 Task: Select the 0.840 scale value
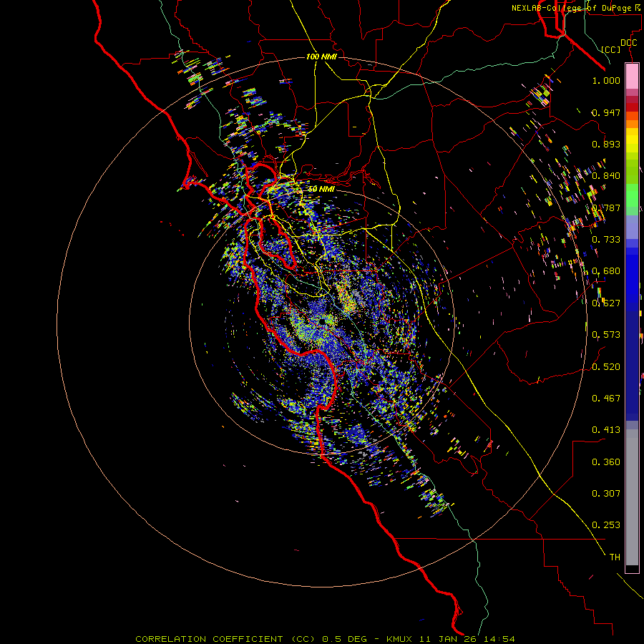point(606,176)
